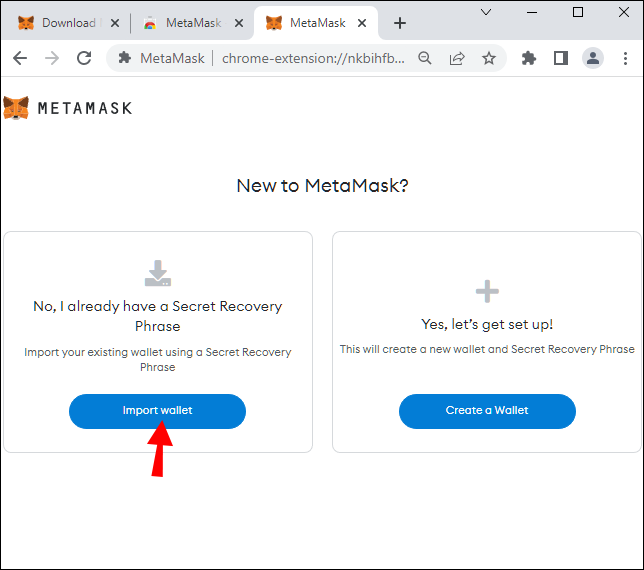Click the plus icon above set up
Image resolution: width=644 pixels, height=570 pixels.
[487, 292]
